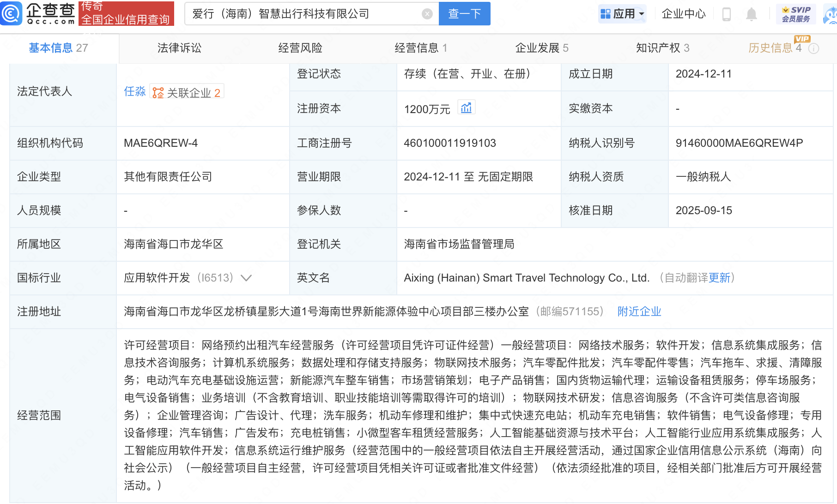Open the 经营风险 tab
Viewport: 837px width, 504px height.
pos(300,48)
